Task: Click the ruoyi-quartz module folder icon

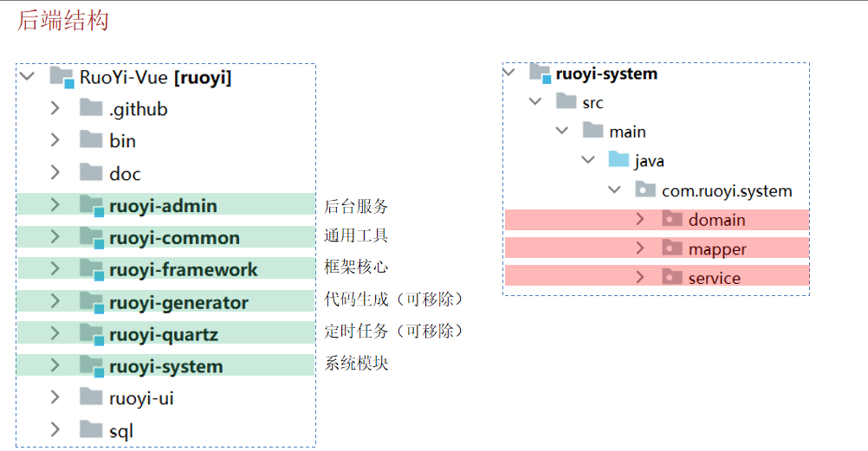Action: pyautogui.click(x=92, y=335)
